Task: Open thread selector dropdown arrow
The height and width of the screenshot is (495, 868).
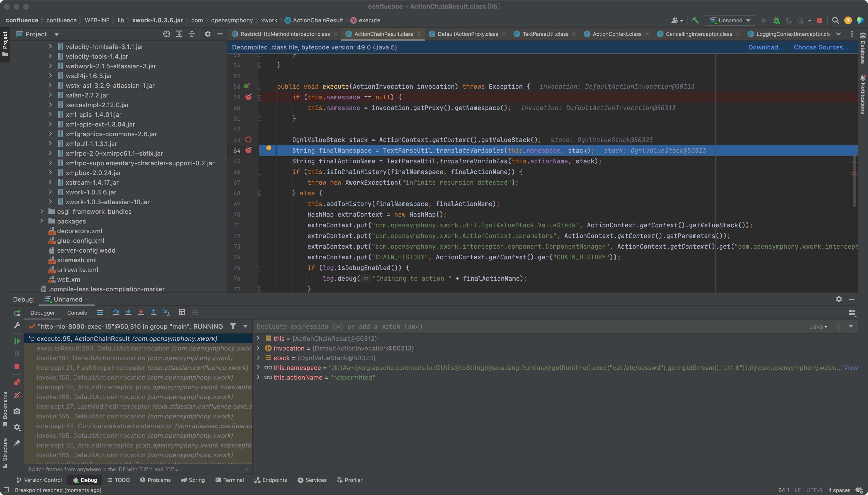Action: (245, 326)
